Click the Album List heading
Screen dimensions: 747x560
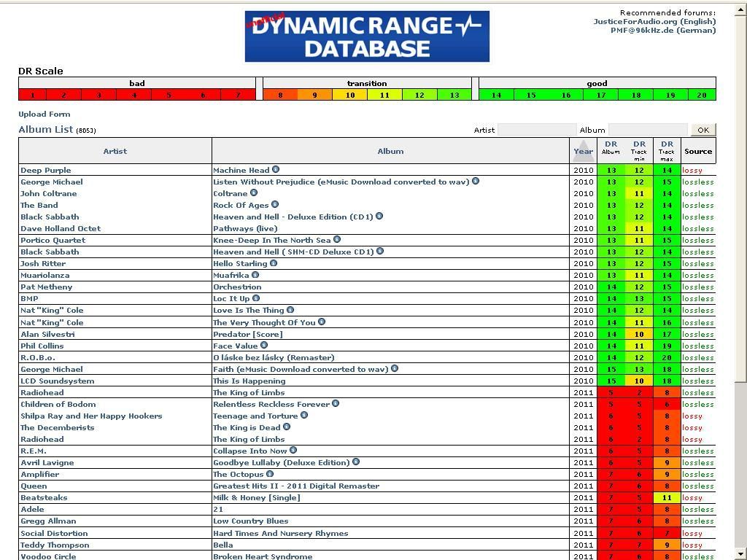pyautogui.click(x=46, y=130)
